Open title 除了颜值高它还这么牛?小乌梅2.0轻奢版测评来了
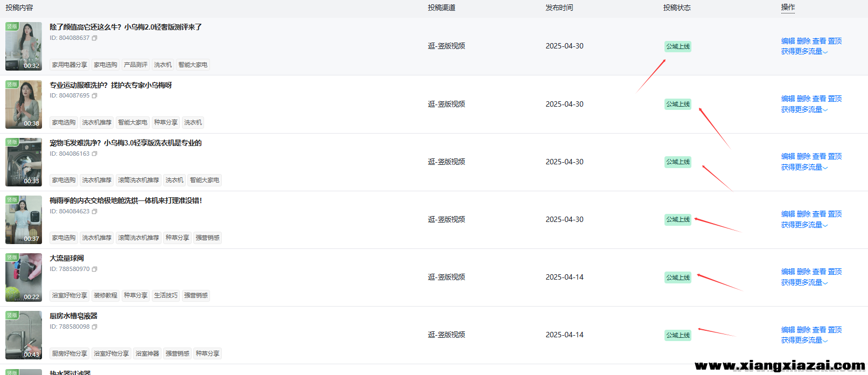 point(126,27)
